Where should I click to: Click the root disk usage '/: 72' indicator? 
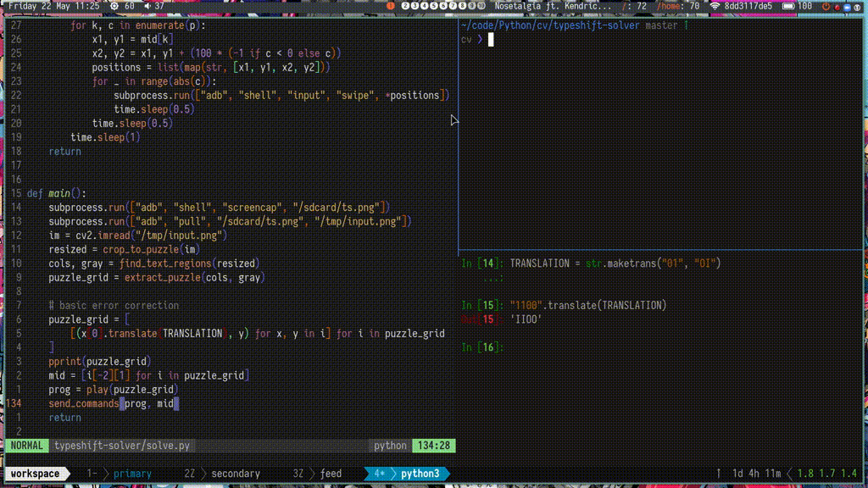(634, 6)
